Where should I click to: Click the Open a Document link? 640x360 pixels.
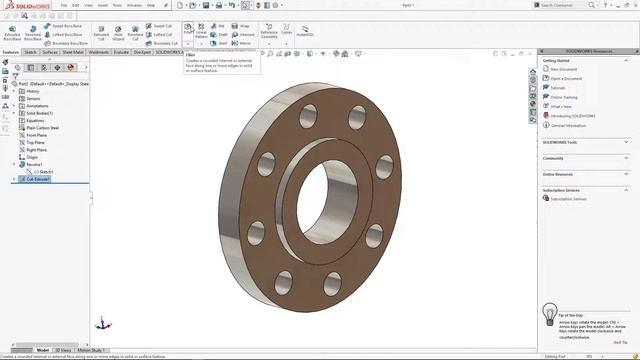click(566, 78)
